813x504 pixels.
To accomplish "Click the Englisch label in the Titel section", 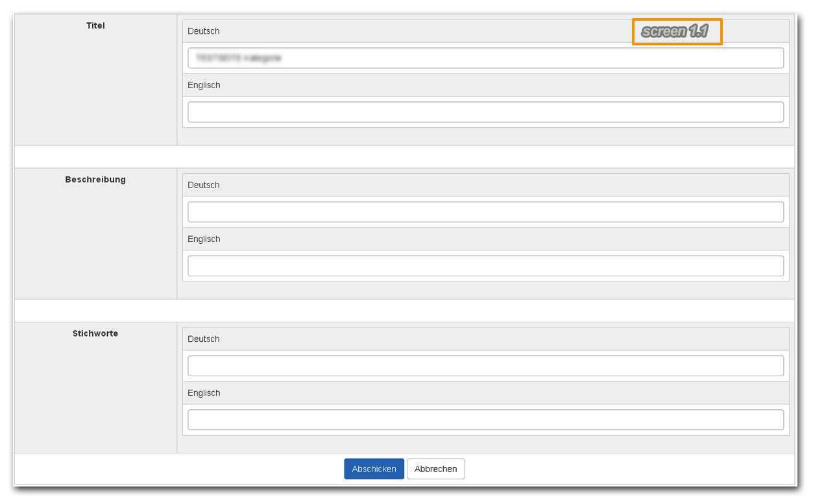I will click(x=203, y=85).
